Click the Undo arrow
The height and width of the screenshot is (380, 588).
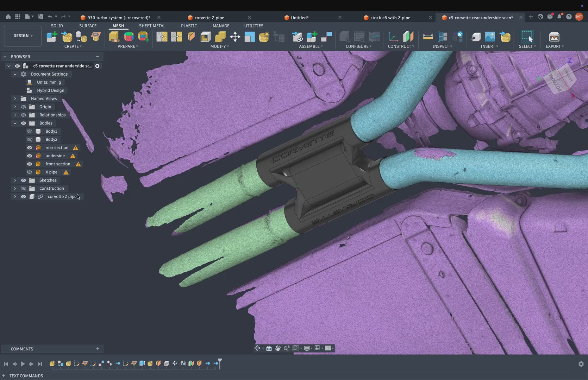(50, 17)
